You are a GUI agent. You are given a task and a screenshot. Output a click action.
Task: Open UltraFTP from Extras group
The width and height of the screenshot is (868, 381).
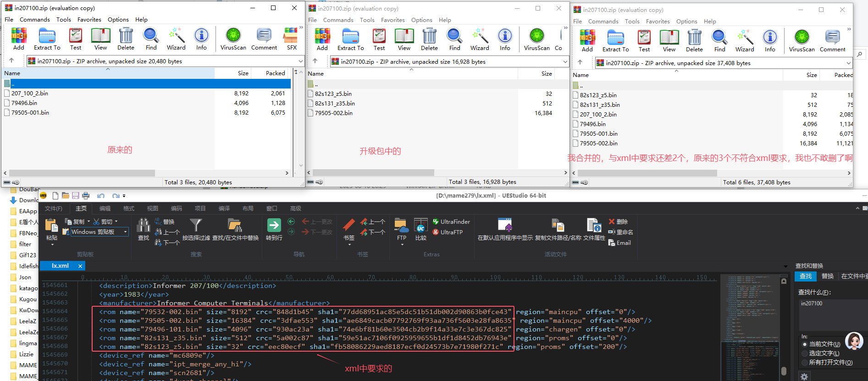[447, 232]
